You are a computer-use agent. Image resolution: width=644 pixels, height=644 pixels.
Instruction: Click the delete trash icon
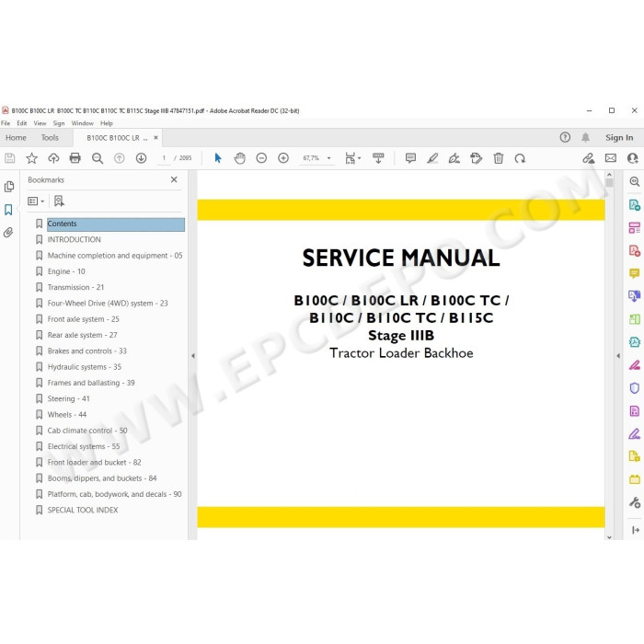(x=499, y=158)
